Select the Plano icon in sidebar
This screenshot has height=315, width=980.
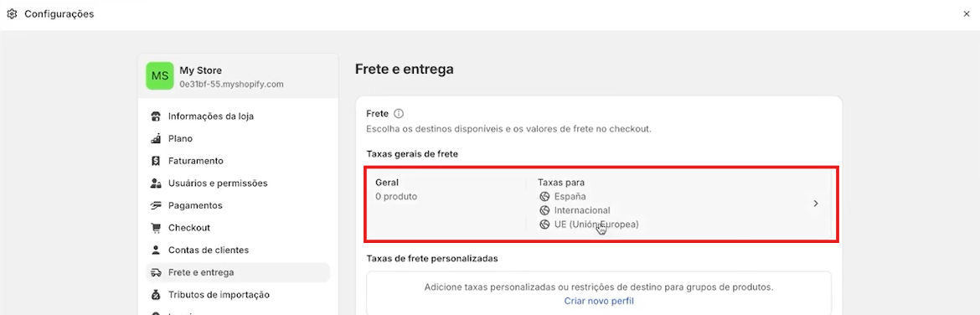pyautogui.click(x=157, y=139)
